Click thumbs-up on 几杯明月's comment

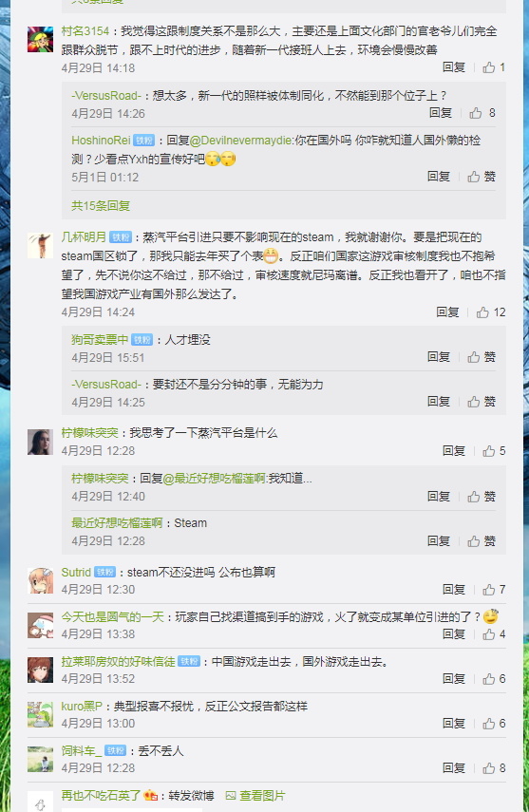click(x=491, y=312)
